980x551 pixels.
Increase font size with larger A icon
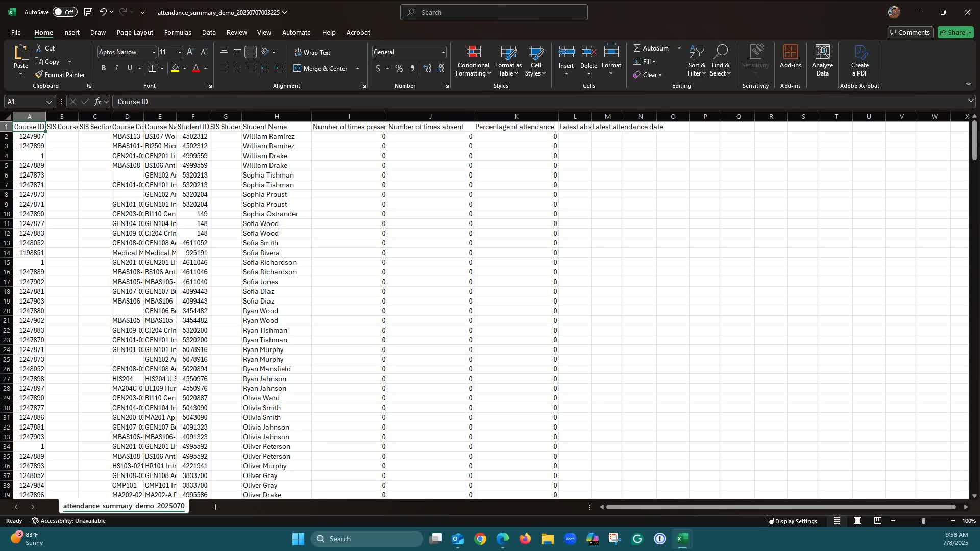tap(190, 52)
